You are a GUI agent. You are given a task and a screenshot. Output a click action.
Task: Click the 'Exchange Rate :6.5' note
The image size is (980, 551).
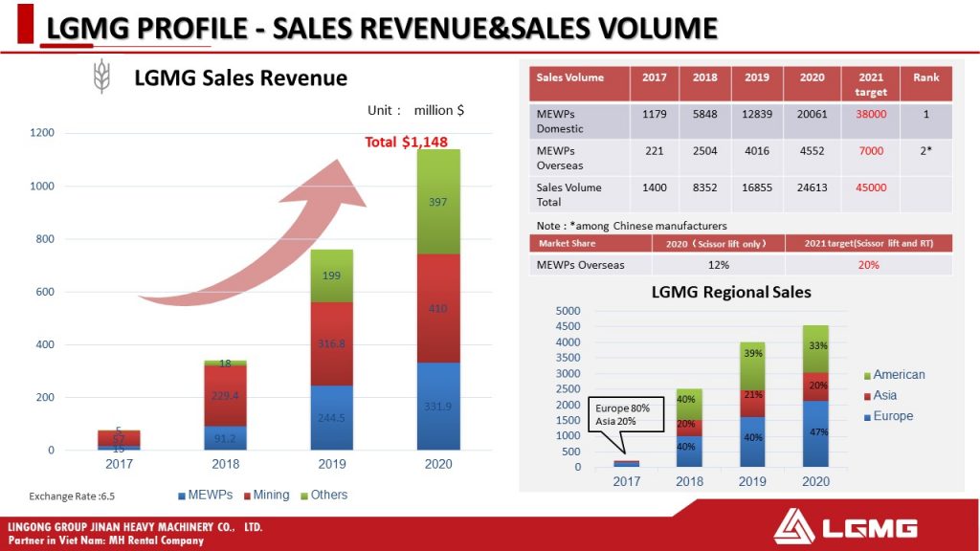72,496
